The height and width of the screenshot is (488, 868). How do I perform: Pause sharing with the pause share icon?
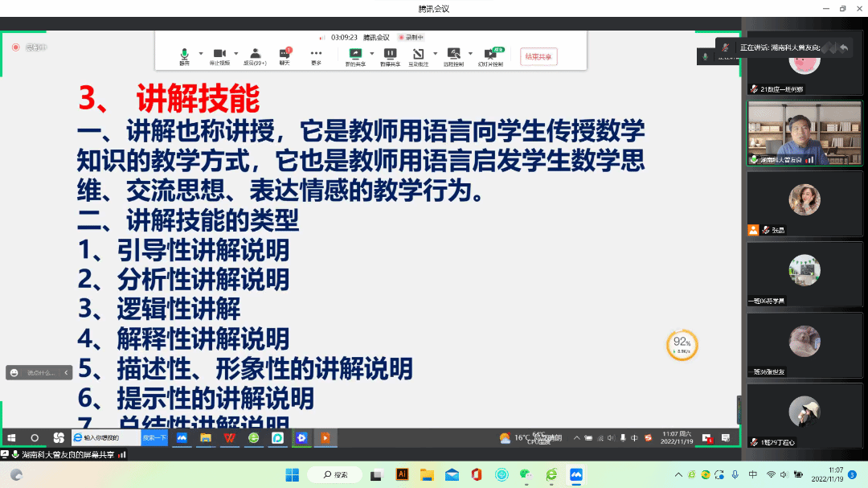pos(390,54)
